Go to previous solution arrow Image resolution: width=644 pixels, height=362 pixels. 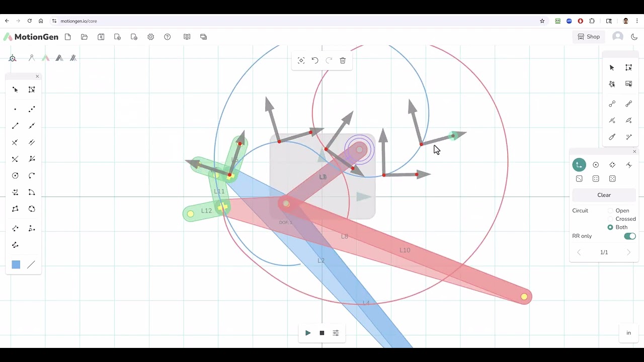point(579,252)
